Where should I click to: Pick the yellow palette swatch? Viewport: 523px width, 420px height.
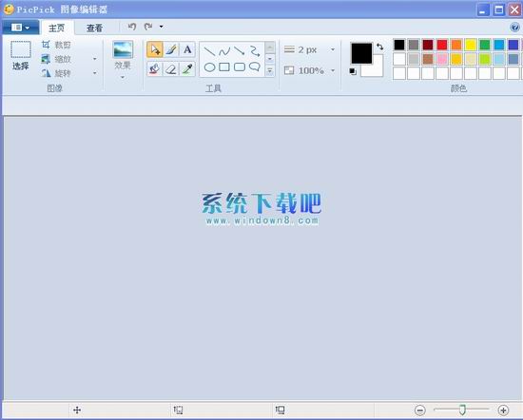(x=471, y=45)
